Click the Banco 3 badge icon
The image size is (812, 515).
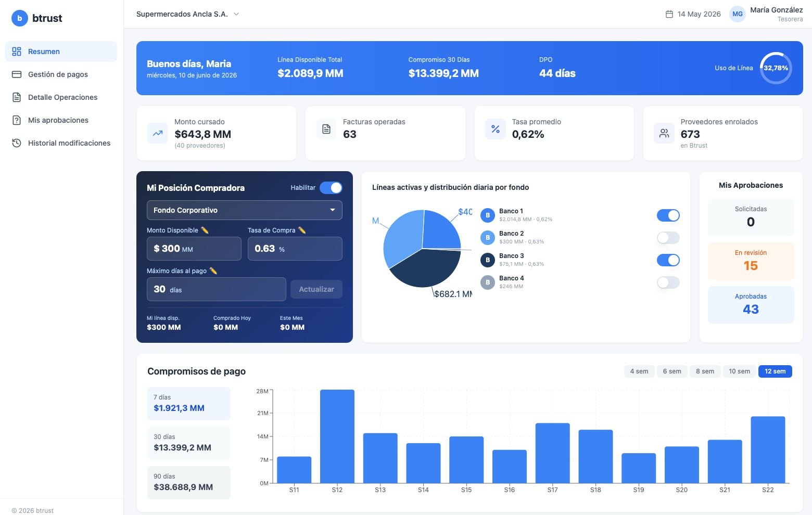pyautogui.click(x=488, y=260)
